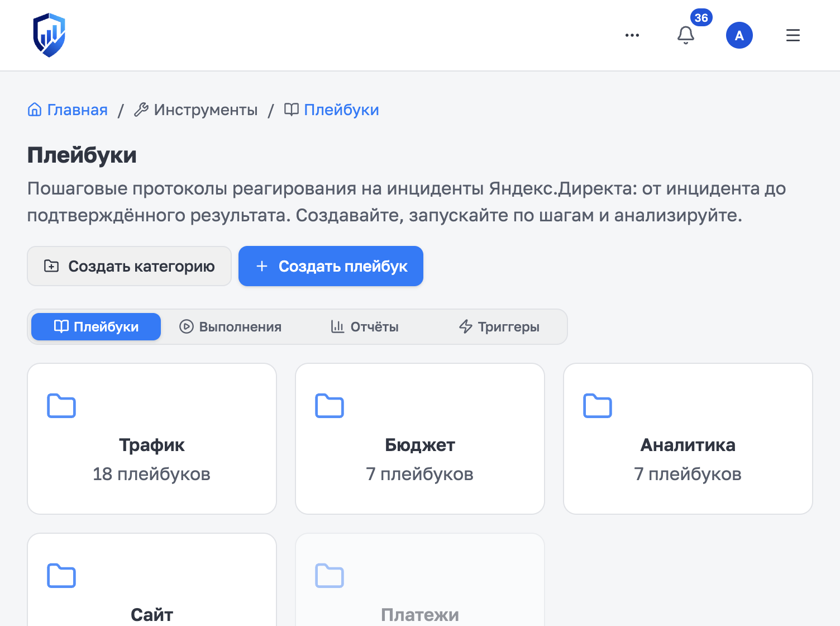
Task: Click '7 плейбуков' under Аналитика
Action: point(688,474)
